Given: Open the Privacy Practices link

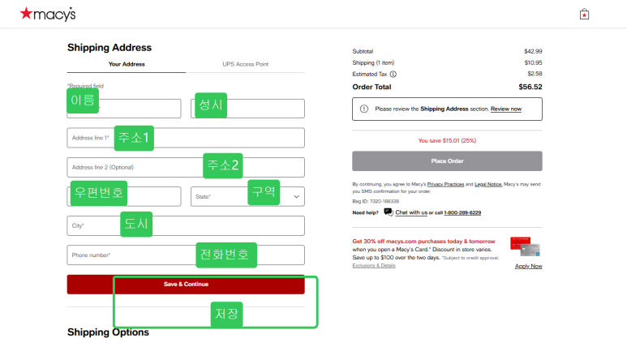Looking at the screenshot, I should click(x=445, y=185).
